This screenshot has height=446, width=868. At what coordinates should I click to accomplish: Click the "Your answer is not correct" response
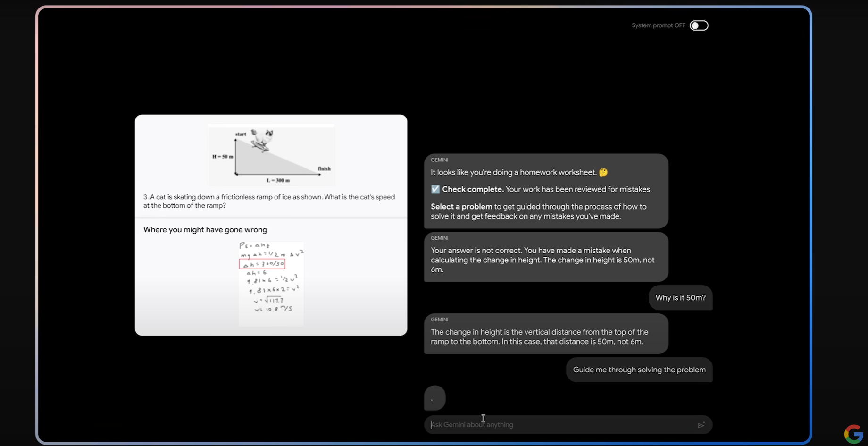click(545, 260)
